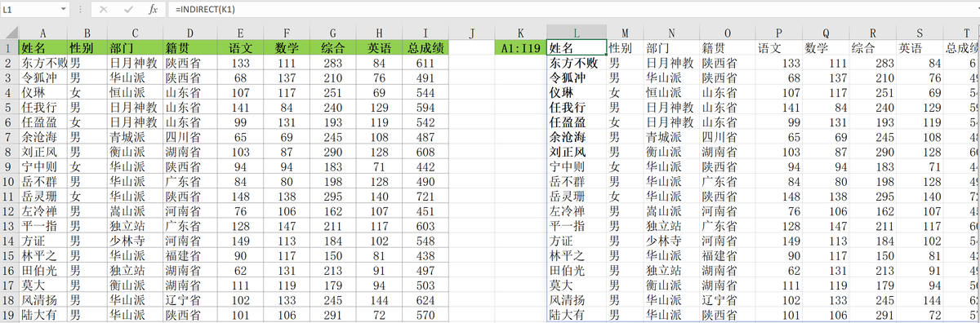Click selected cell L1 姓名
The height and width of the screenshot is (323, 980).
(x=577, y=48)
